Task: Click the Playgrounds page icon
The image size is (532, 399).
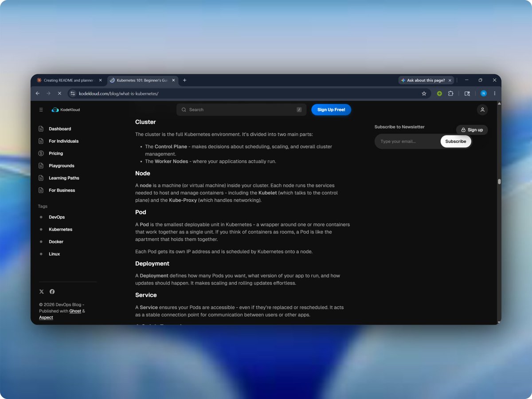Action: [41, 166]
